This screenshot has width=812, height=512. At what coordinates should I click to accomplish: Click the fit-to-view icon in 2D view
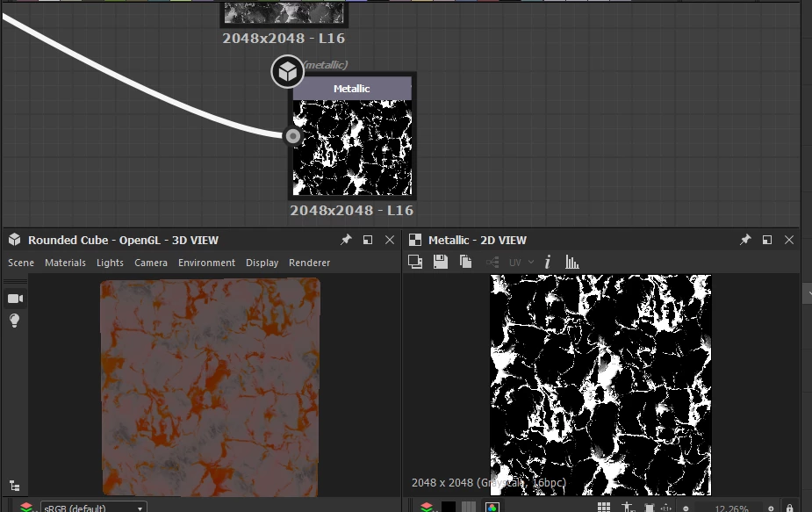click(x=650, y=508)
